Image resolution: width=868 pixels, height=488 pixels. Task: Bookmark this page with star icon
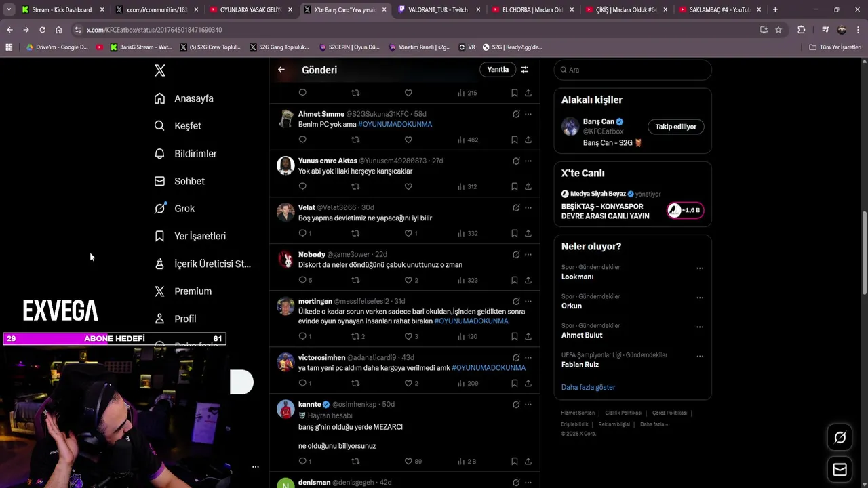778,30
